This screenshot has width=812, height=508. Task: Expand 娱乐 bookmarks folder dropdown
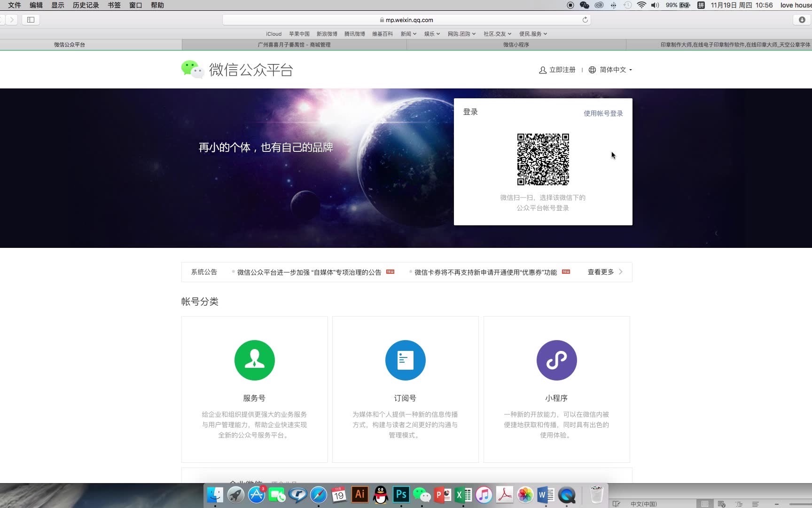coord(432,34)
